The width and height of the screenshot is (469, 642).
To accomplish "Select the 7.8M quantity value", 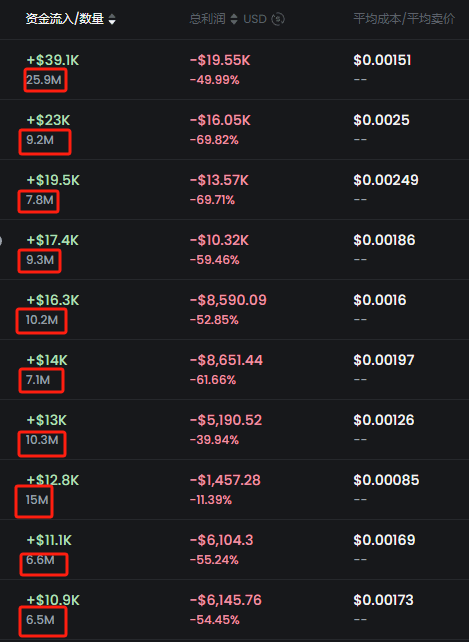I will coord(40,200).
